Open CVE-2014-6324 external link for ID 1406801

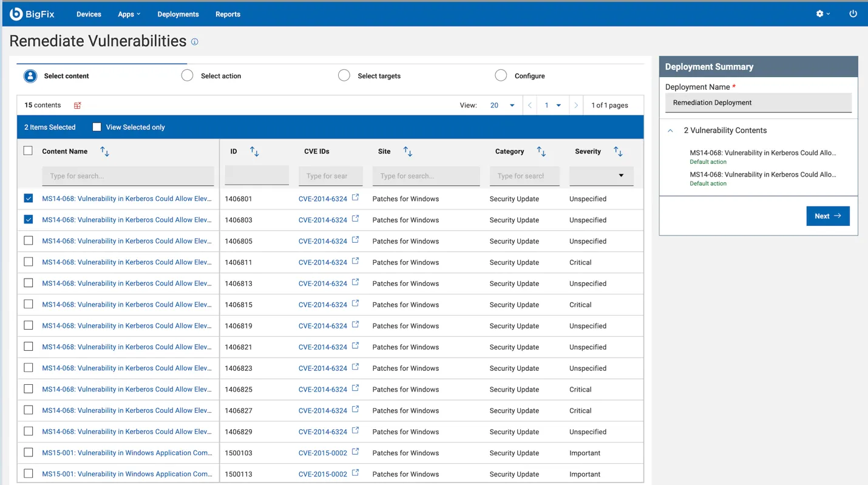point(356,197)
